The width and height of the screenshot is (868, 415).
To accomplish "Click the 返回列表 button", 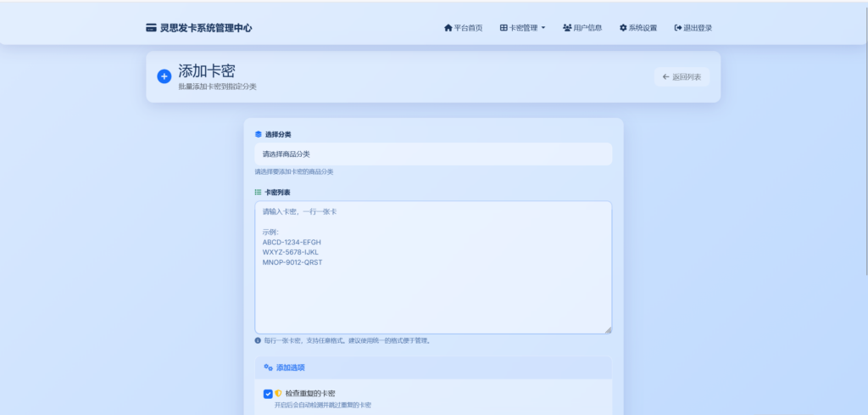I will pos(682,77).
